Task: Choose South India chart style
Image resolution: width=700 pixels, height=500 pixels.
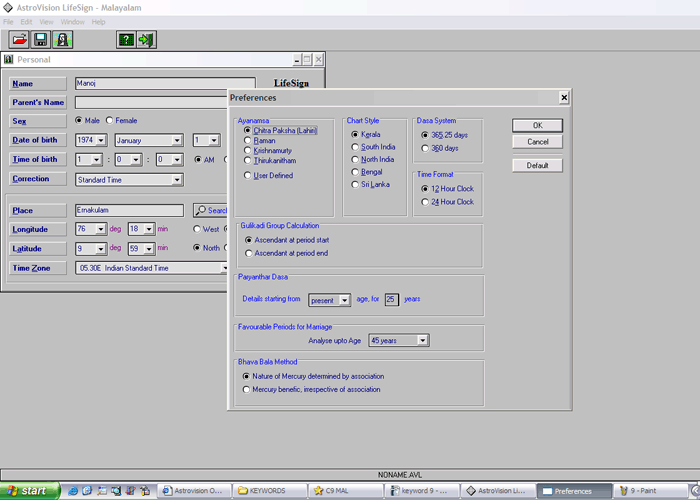Action: (373, 147)
